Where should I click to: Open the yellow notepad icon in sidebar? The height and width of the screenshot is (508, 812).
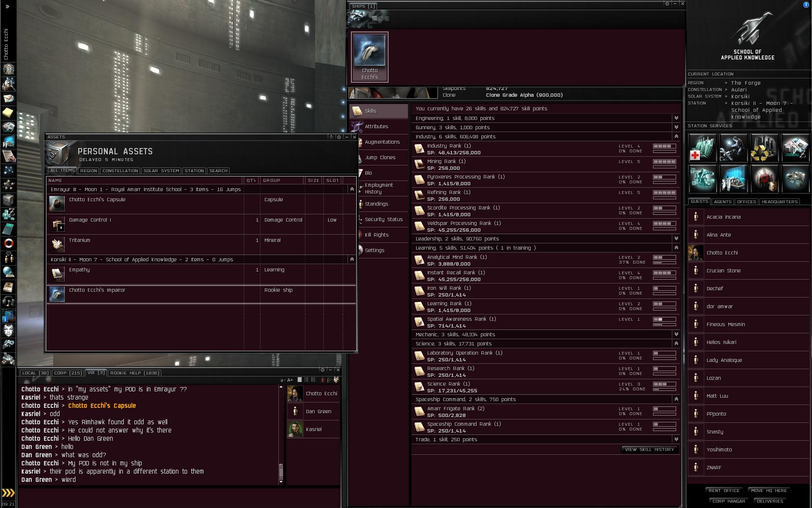click(x=8, y=113)
